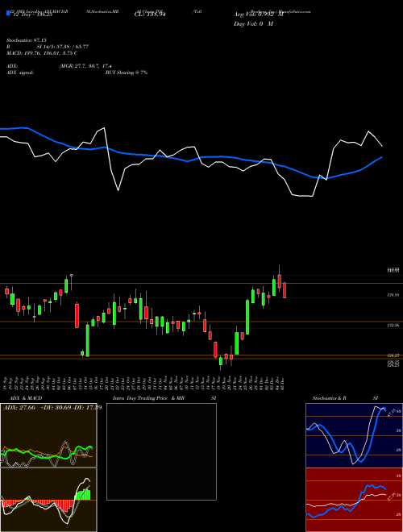The image size is (403, 532).
Task: Select the 'Stochastics: 87.13' value
Action: point(27,40)
